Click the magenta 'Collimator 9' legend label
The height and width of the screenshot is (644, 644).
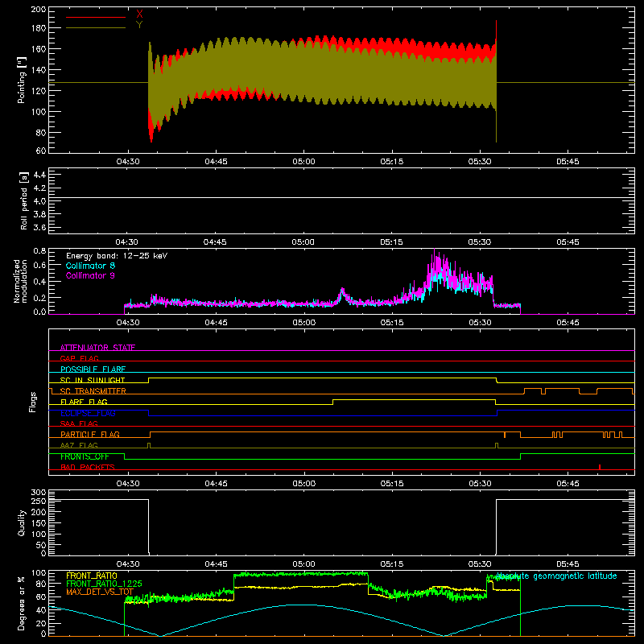90,275
